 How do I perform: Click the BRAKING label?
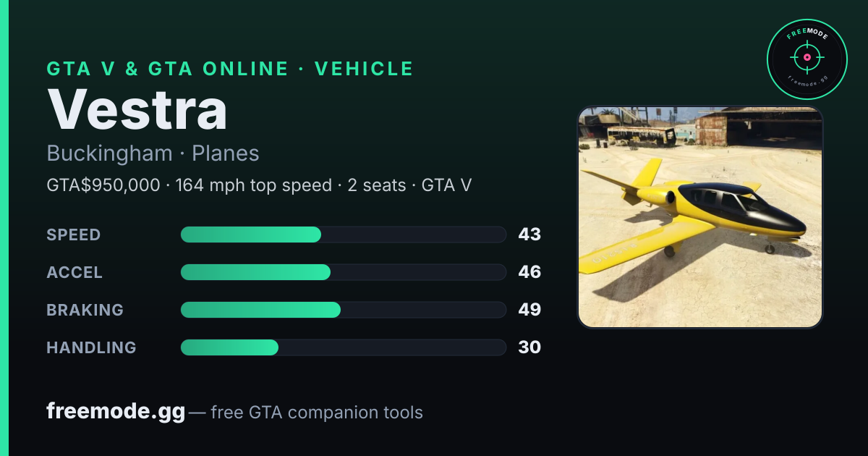[85, 310]
